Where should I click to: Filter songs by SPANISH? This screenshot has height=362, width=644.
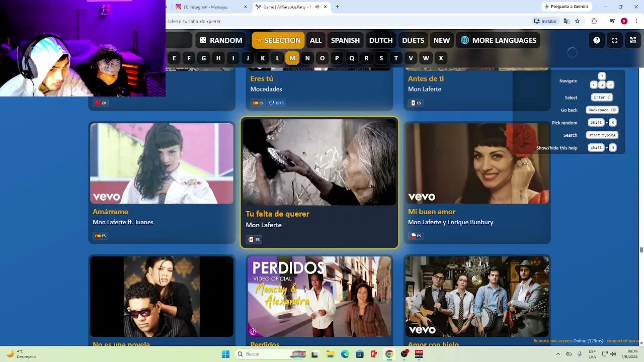[x=345, y=40]
